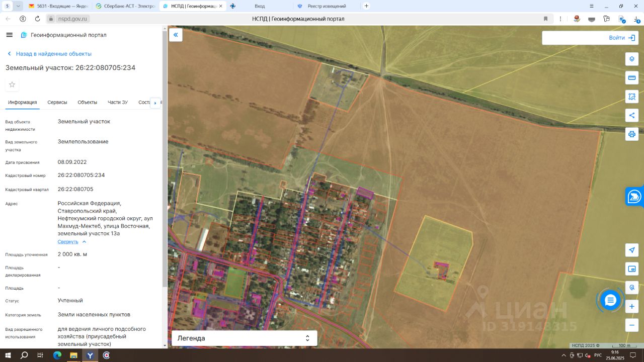Zoom in on the map
Image resolution: width=644 pixels, height=362 pixels.
coord(632,306)
